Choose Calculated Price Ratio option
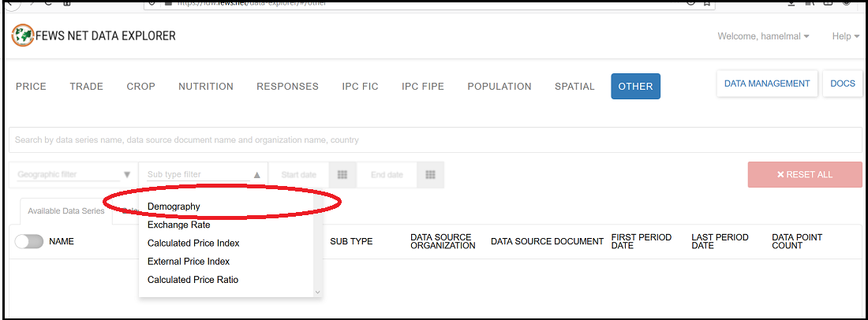The image size is (868, 320). click(x=193, y=280)
